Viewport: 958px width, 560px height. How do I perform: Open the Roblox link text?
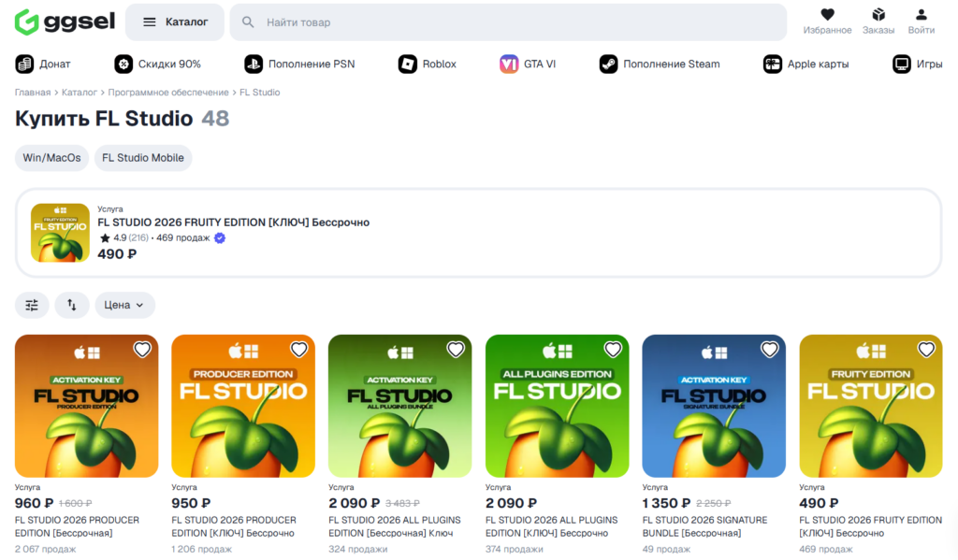[440, 65]
